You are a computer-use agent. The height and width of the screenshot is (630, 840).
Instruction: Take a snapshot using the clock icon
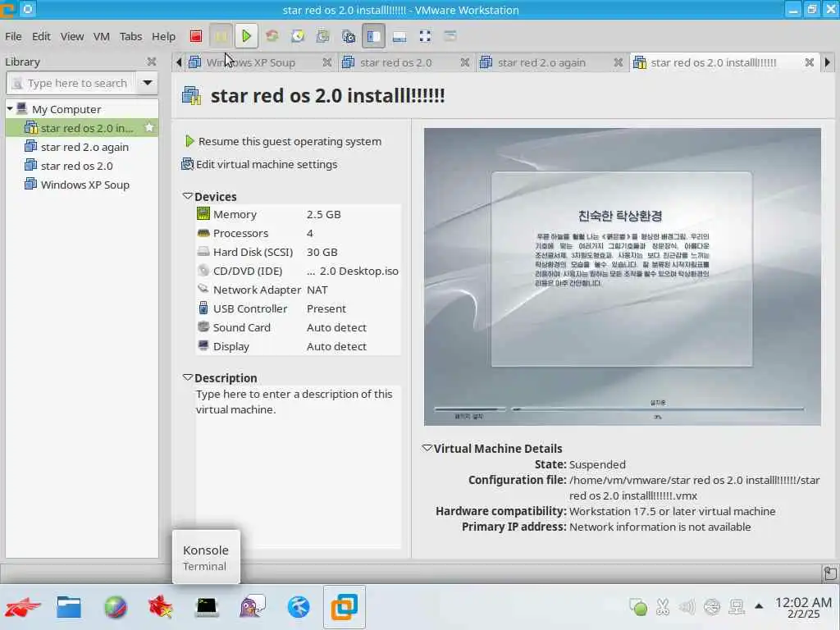pyautogui.click(x=297, y=36)
